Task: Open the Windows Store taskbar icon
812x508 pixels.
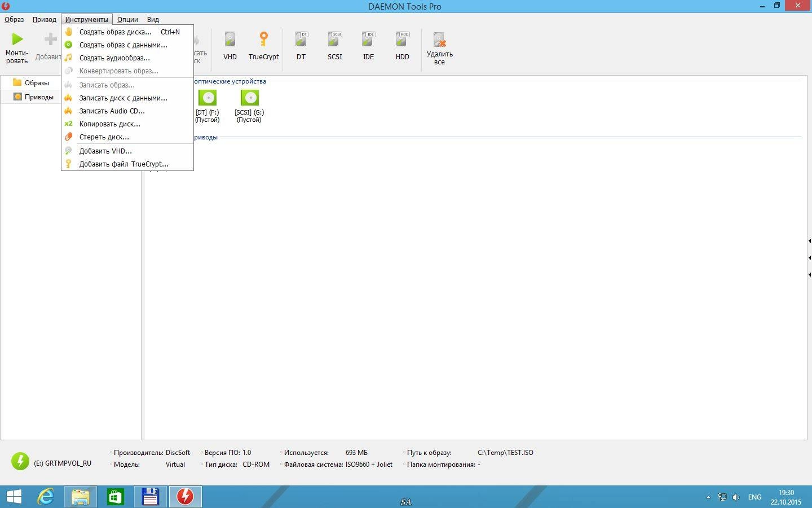Action: pos(116,497)
